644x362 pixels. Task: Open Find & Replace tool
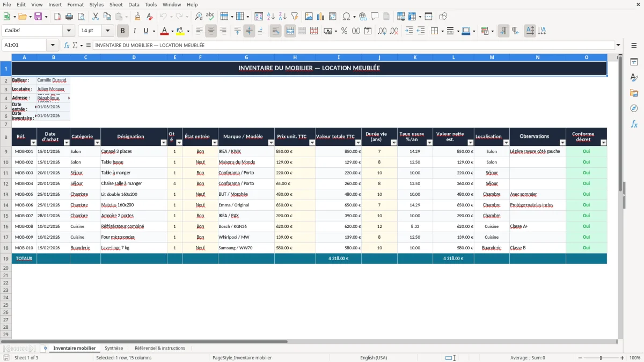[199, 17]
